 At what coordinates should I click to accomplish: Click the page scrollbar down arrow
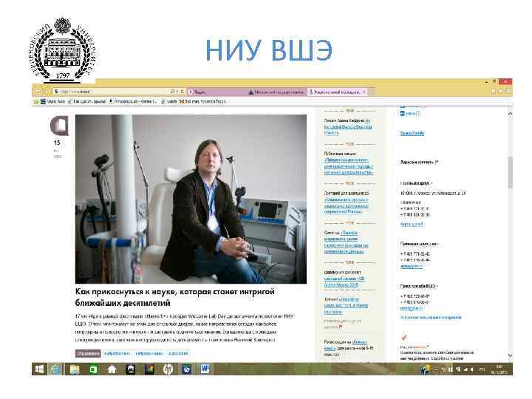[x=510, y=355]
